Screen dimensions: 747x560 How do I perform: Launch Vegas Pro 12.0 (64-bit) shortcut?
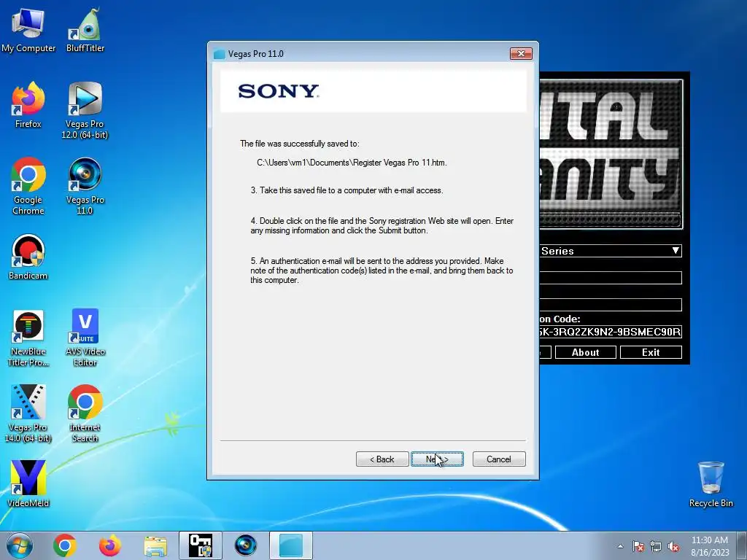(85, 111)
